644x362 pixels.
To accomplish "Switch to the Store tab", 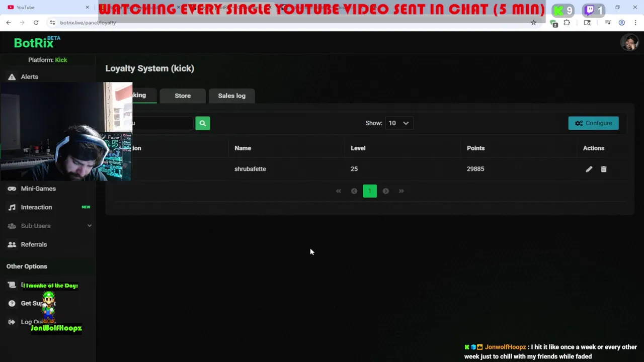I will coord(183,96).
